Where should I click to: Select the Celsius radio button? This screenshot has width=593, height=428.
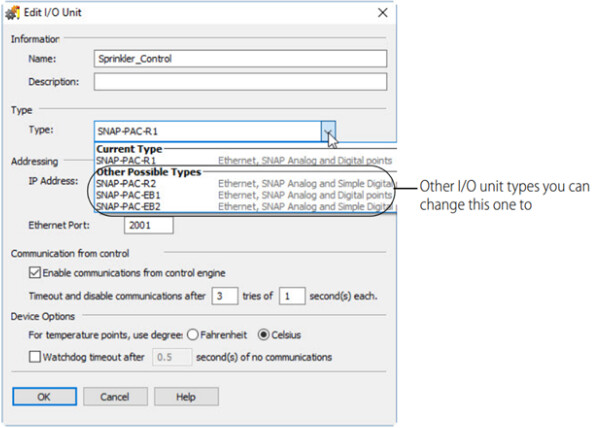[264, 335]
